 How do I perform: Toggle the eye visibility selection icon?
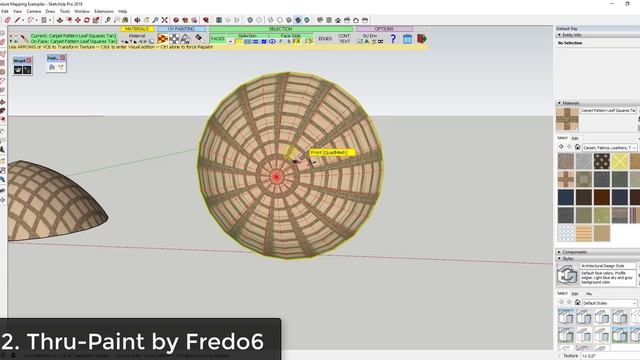[x=272, y=42]
